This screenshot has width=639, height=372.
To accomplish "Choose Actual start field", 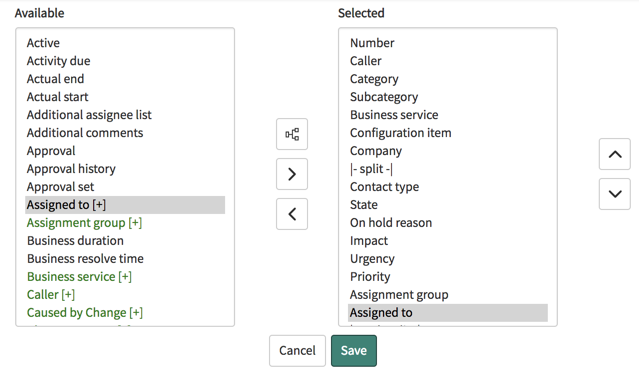I will pyautogui.click(x=125, y=97).
